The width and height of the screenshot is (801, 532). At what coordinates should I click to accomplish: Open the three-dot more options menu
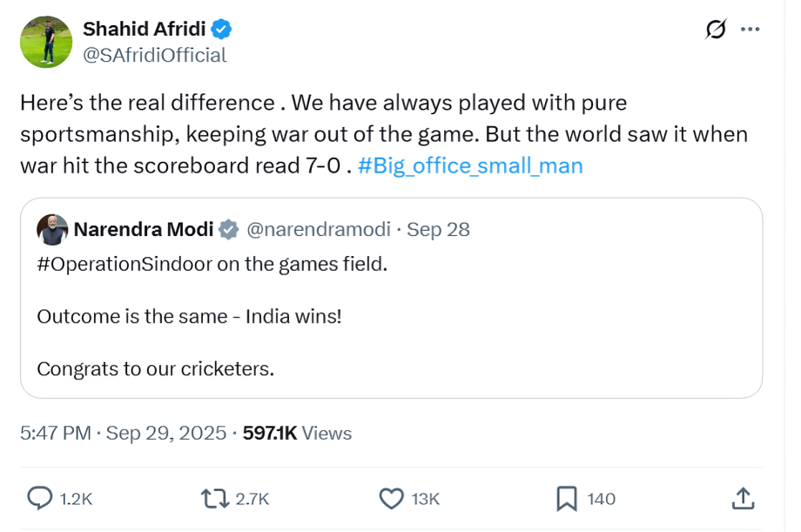pos(750,30)
